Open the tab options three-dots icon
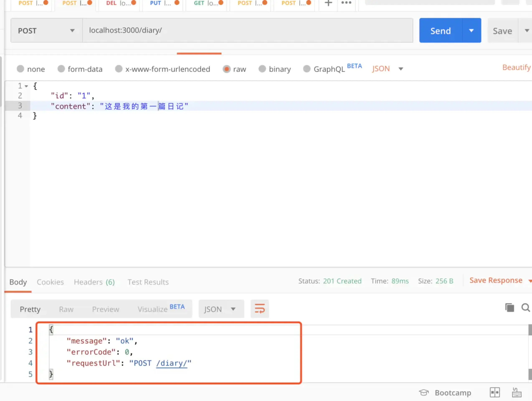The image size is (532, 401). click(x=346, y=3)
